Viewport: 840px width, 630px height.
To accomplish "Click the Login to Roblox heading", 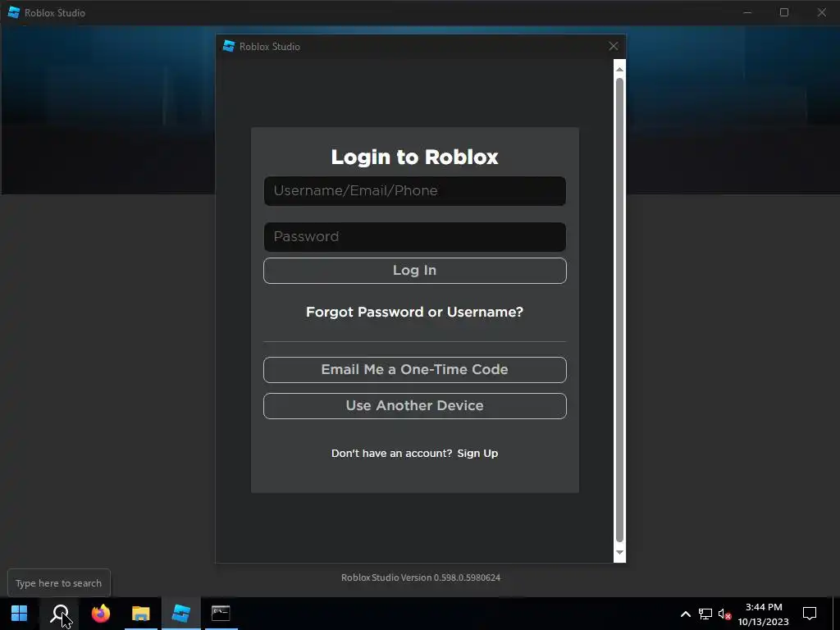I will [x=414, y=157].
